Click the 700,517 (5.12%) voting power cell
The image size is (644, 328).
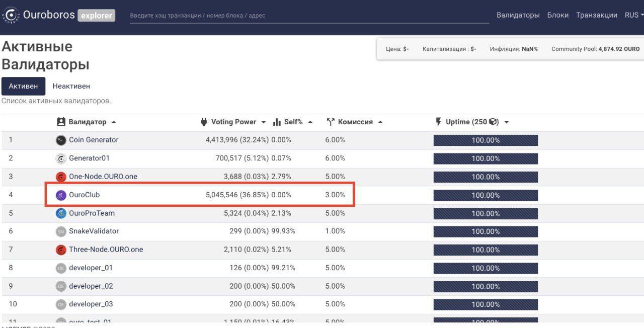tap(242, 158)
